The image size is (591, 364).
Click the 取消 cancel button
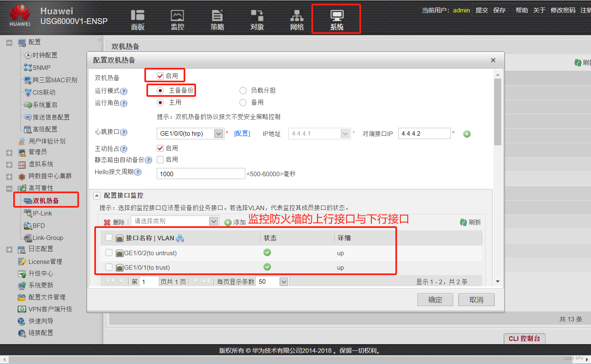pos(476,300)
